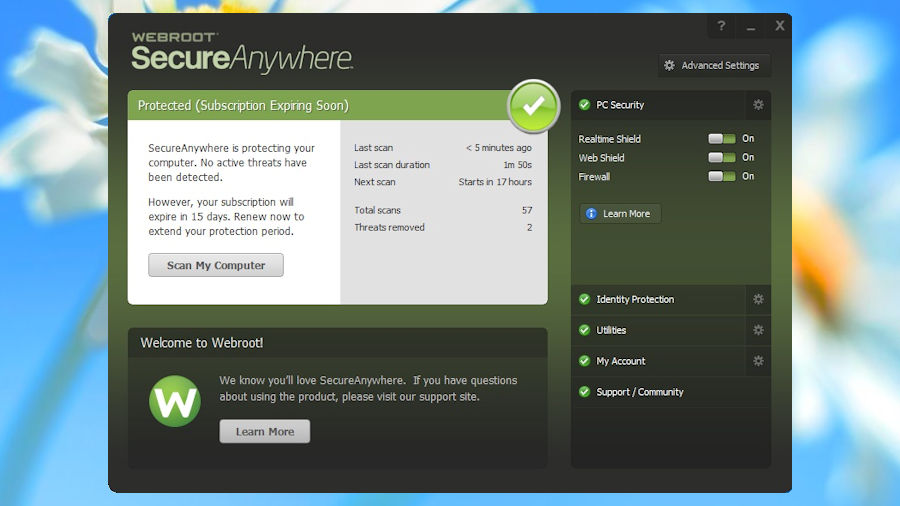Image resolution: width=900 pixels, height=506 pixels.
Task: Click the "Next scan" label
Action: [x=374, y=182]
